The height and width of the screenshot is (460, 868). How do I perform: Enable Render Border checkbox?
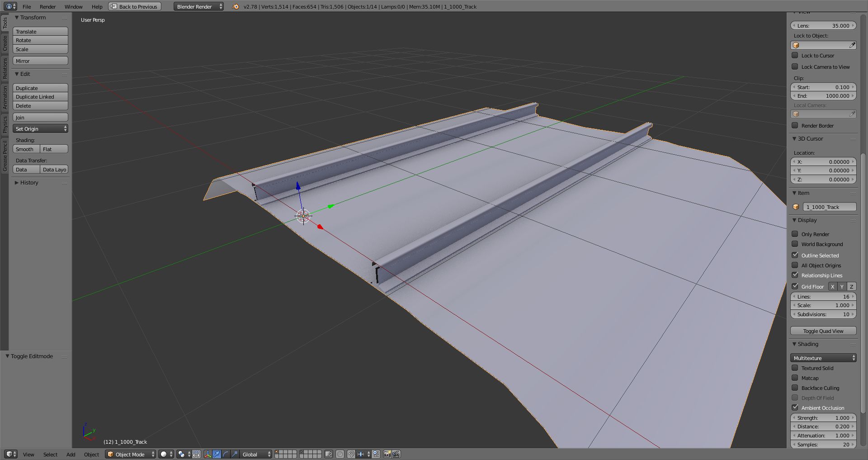[795, 125]
